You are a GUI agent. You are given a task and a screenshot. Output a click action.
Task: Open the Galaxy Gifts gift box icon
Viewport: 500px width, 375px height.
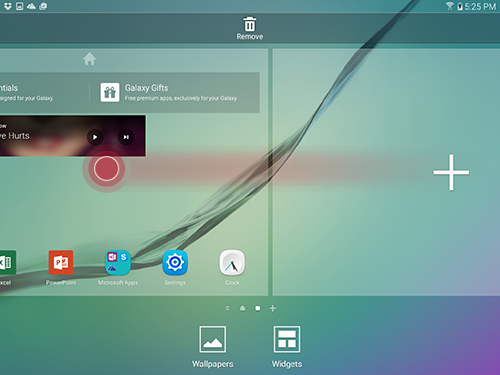point(110,92)
